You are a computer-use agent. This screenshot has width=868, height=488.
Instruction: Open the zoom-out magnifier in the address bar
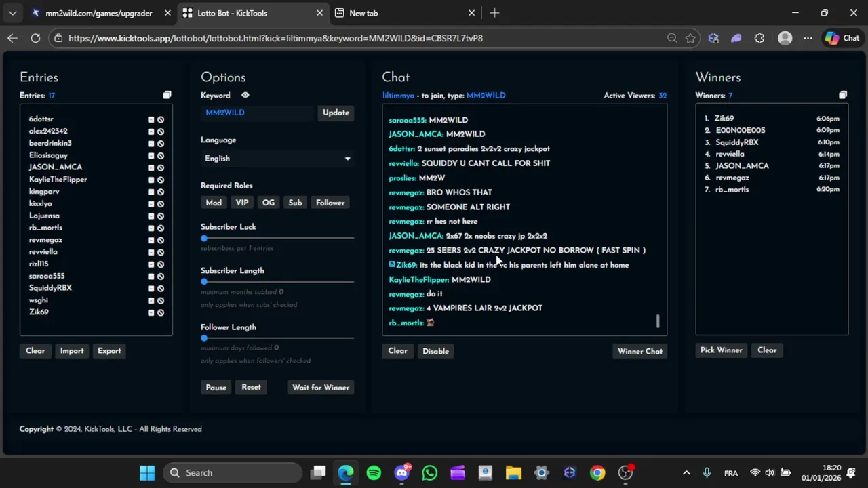[x=672, y=39]
